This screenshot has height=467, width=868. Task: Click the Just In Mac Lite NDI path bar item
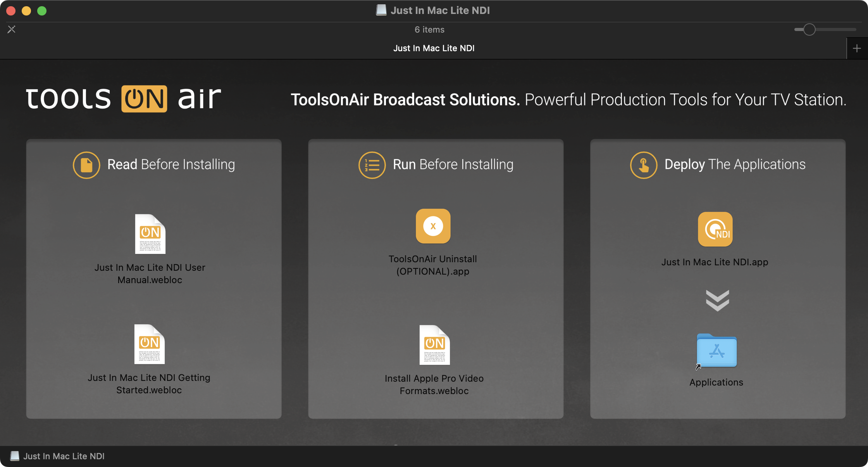57,456
